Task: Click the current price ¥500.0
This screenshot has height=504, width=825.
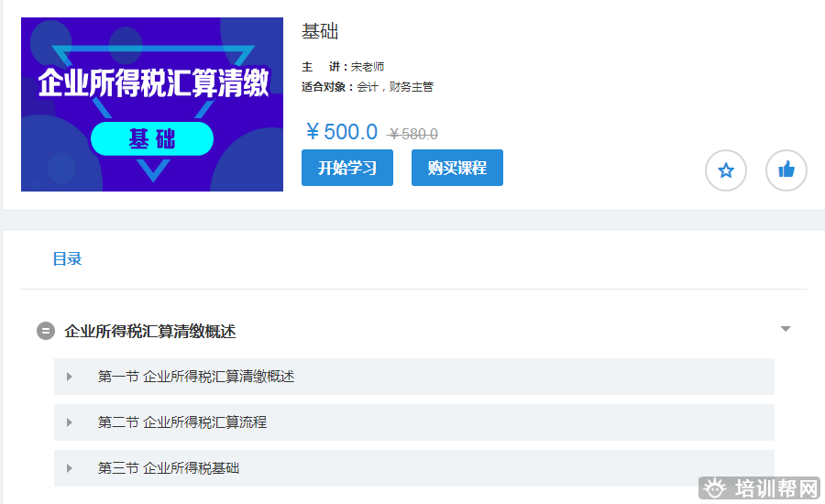Action: point(342,132)
